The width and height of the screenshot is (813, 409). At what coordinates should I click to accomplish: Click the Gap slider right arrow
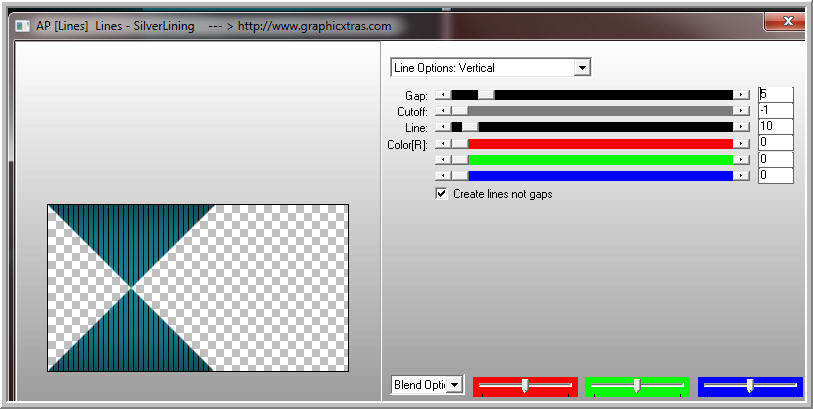[x=741, y=95]
